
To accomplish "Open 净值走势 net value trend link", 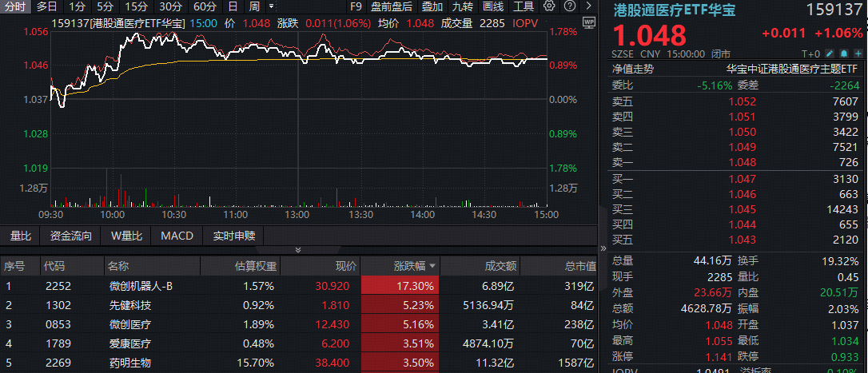I will 632,69.
